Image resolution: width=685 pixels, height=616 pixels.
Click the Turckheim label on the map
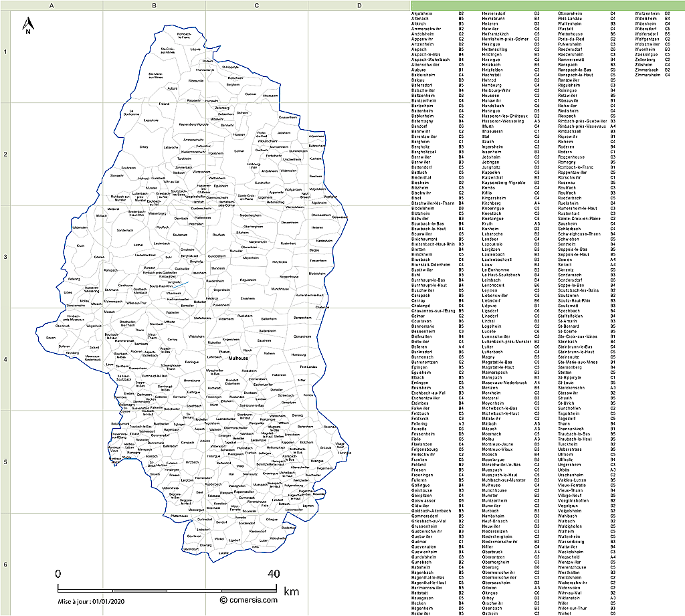185,159
